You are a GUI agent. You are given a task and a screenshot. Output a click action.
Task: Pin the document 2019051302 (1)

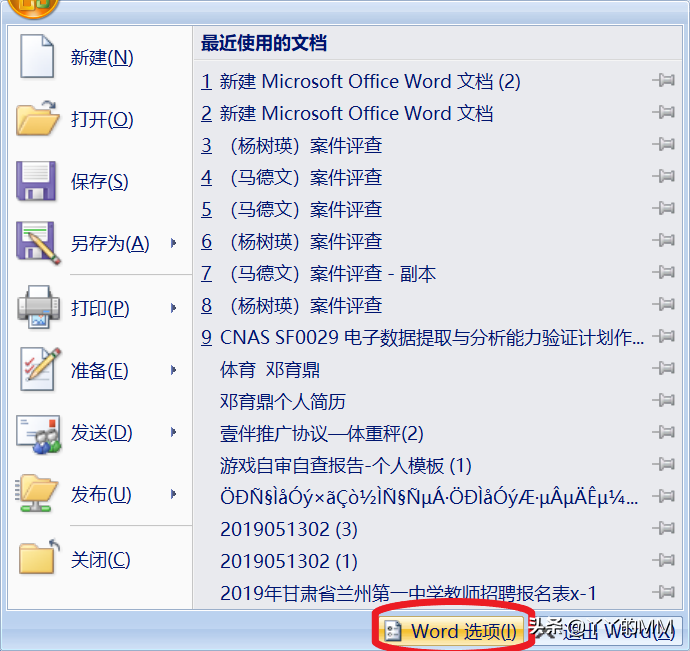[x=664, y=560]
